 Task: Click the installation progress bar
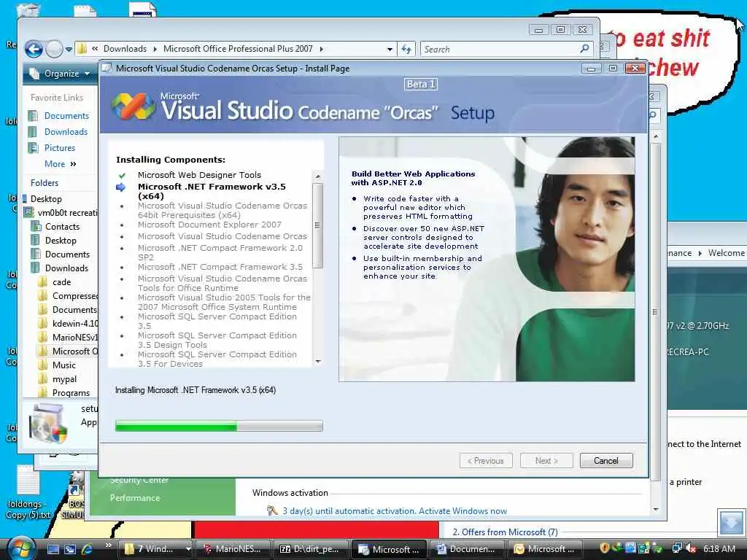pos(219,426)
